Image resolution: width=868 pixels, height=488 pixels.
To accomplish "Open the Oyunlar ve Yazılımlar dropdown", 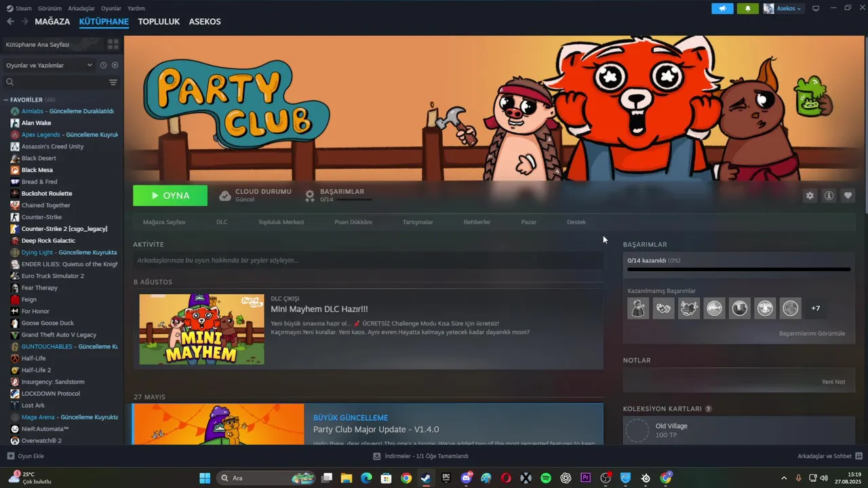I will click(49, 65).
